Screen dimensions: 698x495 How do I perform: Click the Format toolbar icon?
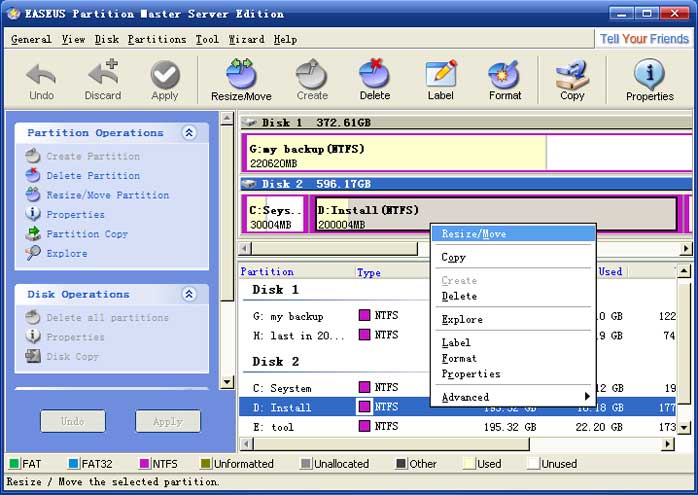(504, 74)
